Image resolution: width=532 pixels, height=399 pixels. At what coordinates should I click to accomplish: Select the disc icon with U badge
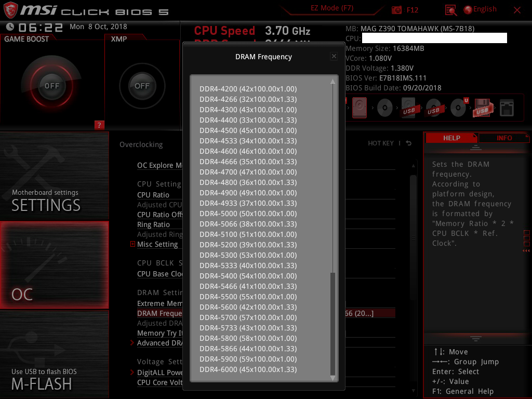(459, 108)
